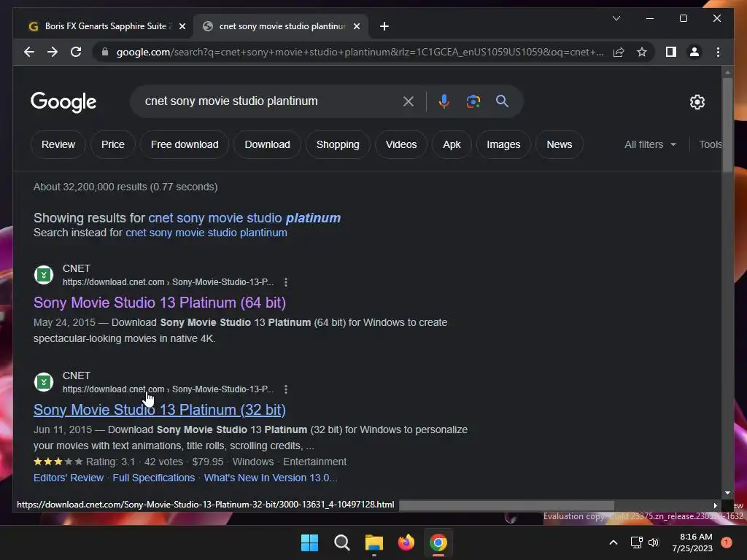Open the Editors' Review sublink
The width and height of the screenshot is (747, 560).
[68, 478]
